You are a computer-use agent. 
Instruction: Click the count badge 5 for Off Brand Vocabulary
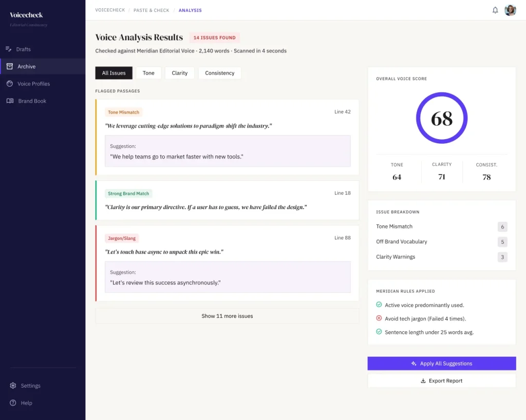pyautogui.click(x=502, y=242)
